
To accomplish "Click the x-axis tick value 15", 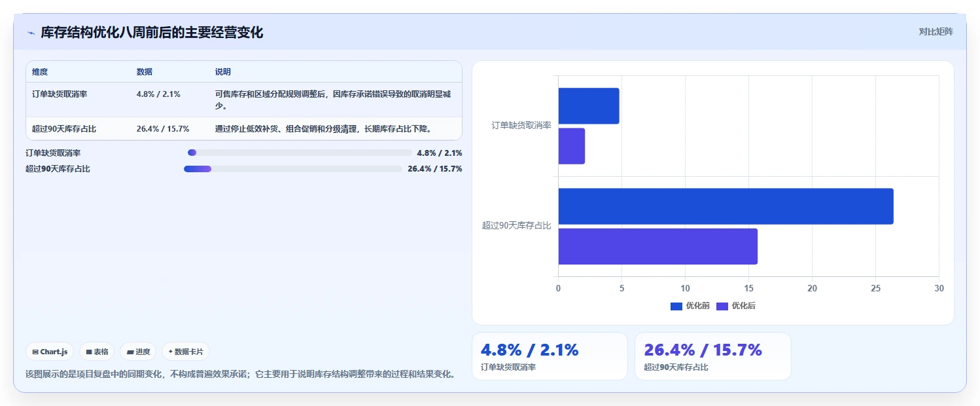I will [x=748, y=289].
